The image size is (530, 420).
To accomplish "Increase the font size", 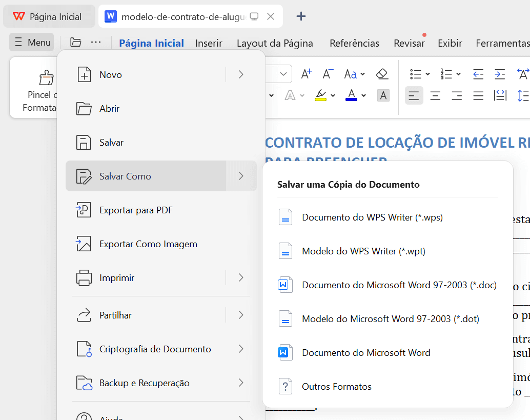I will point(306,74).
